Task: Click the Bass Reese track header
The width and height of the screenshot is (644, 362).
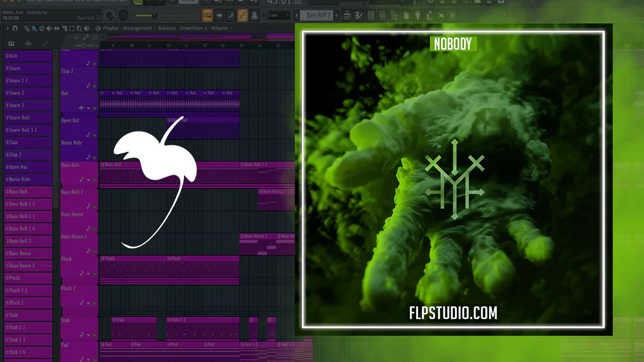Action: point(79,222)
